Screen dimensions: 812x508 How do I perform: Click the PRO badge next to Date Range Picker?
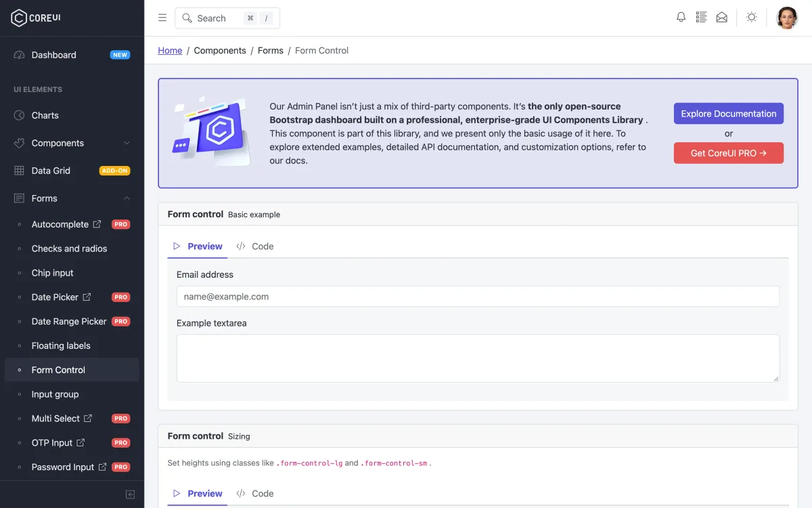[121, 321]
